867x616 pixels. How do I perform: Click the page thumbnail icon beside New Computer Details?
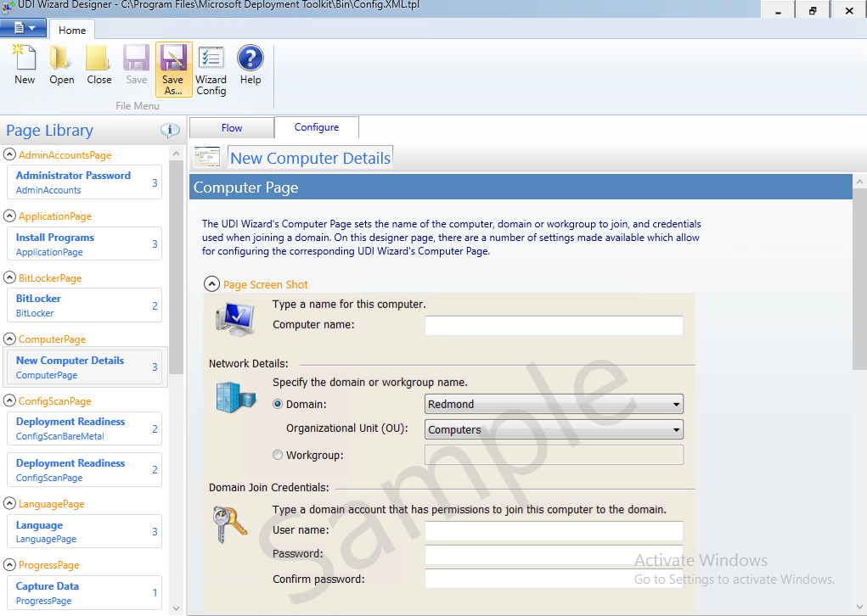tap(207, 158)
